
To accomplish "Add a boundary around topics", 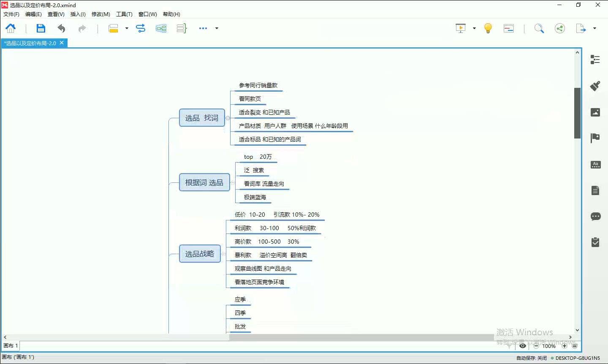I will pos(161,28).
